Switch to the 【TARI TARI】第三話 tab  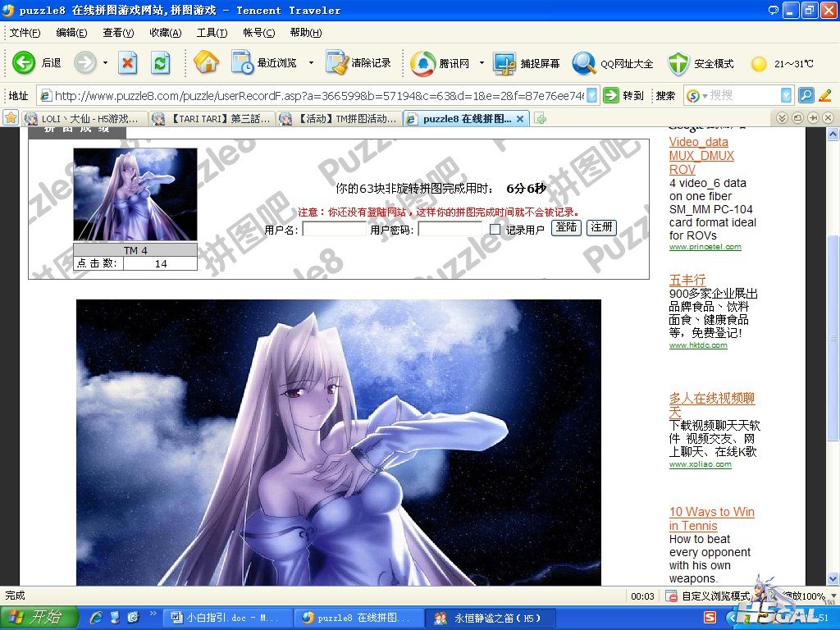click(x=211, y=118)
